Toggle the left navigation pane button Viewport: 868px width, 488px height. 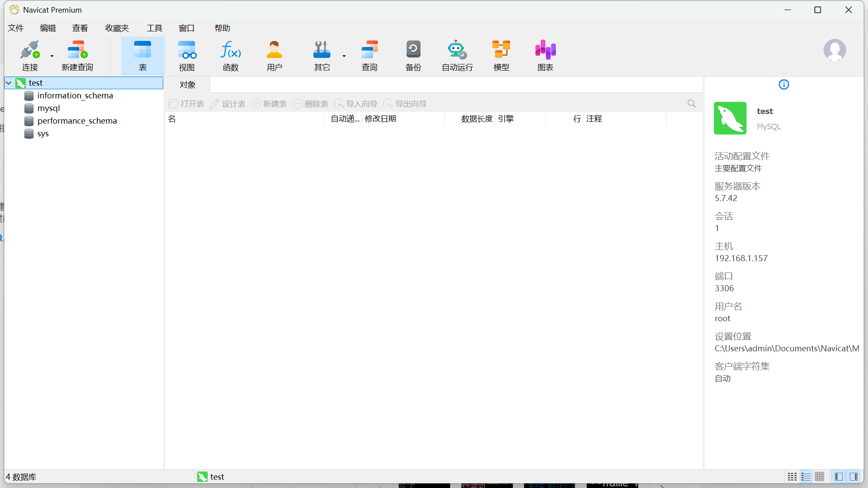click(x=839, y=477)
